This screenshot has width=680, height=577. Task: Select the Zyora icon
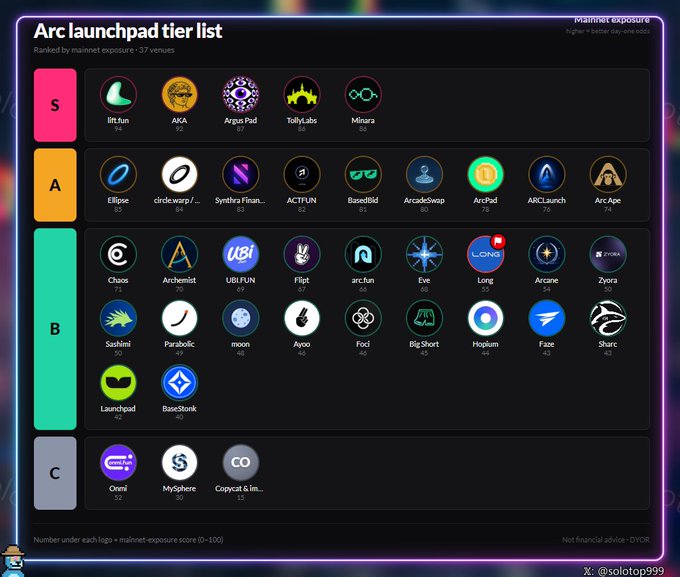point(608,254)
